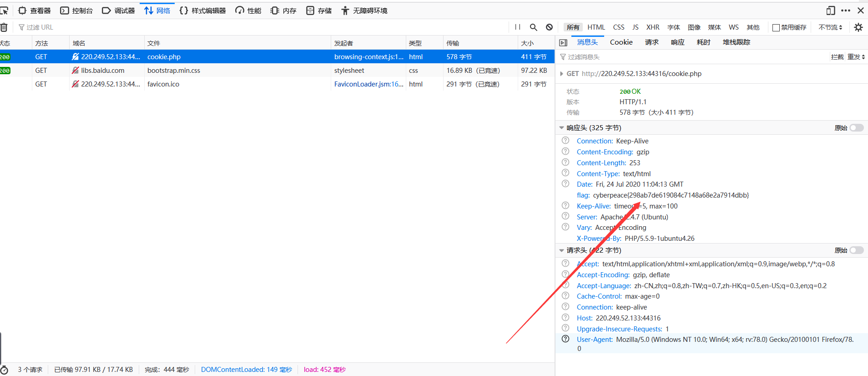Select the 消息头 headers tab
This screenshot has width=868, height=376.
pos(587,42)
